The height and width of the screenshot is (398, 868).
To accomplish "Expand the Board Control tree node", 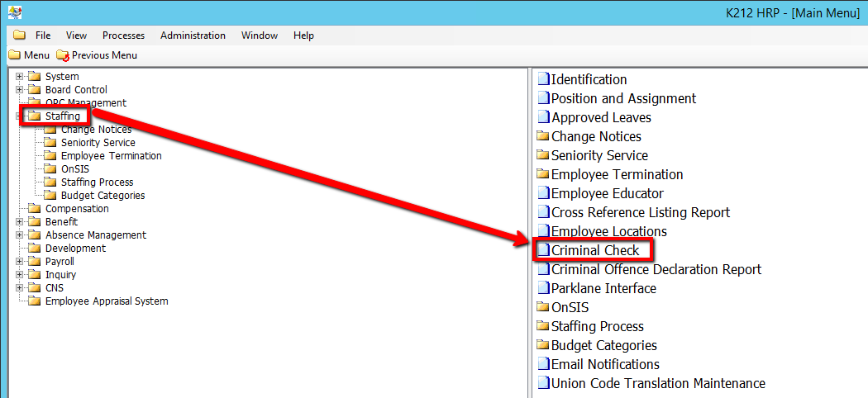I will click(x=19, y=90).
